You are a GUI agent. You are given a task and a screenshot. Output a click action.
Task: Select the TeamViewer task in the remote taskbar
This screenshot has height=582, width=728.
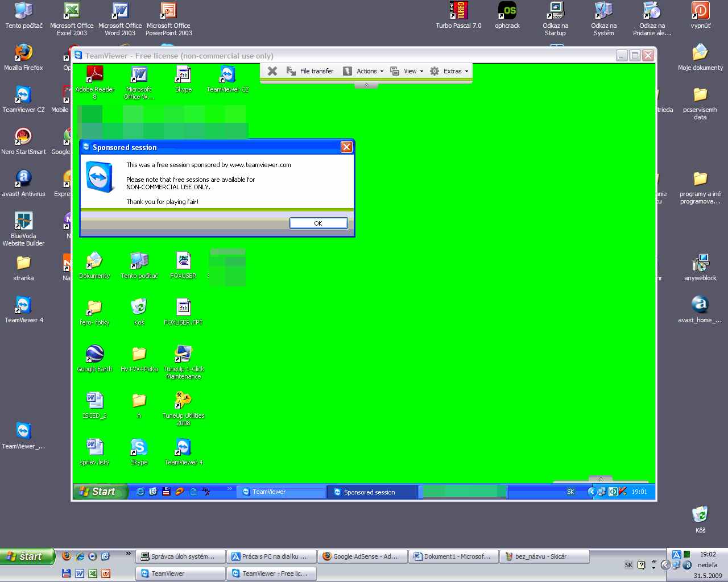[x=282, y=492]
